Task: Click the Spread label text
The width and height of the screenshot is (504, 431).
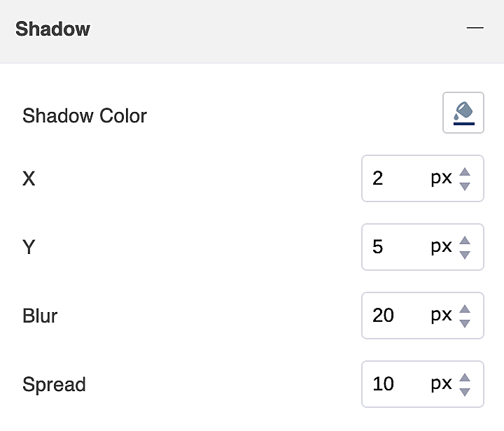Action: [x=54, y=384]
